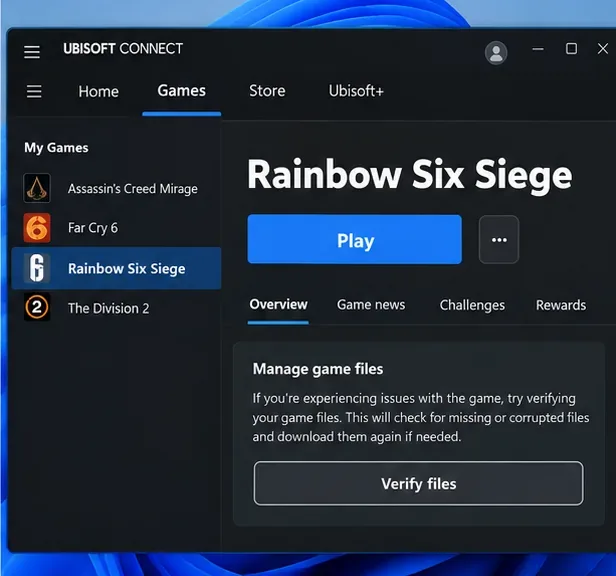The width and height of the screenshot is (616, 576).
Task: Click the My Games heading
Action: click(x=56, y=148)
